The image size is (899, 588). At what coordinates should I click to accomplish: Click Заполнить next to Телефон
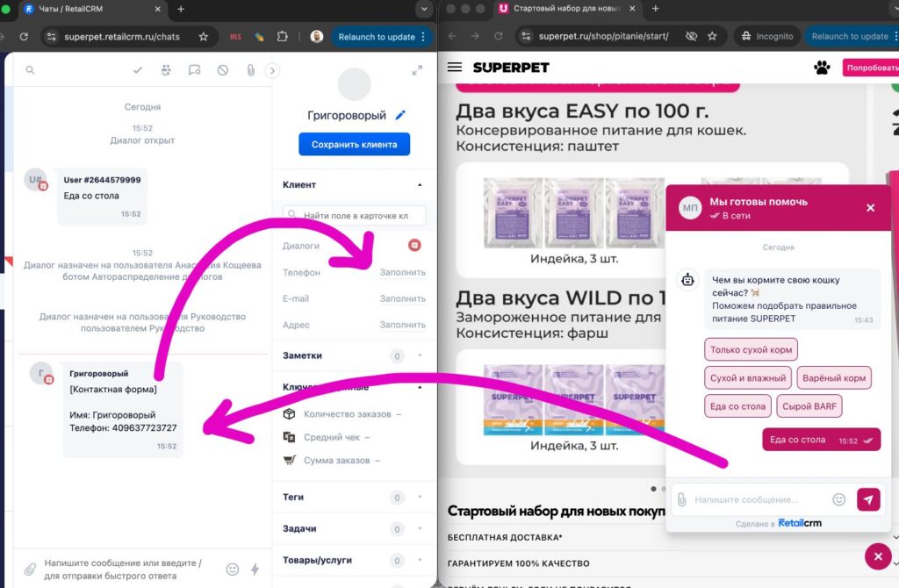(x=402, y=272)
